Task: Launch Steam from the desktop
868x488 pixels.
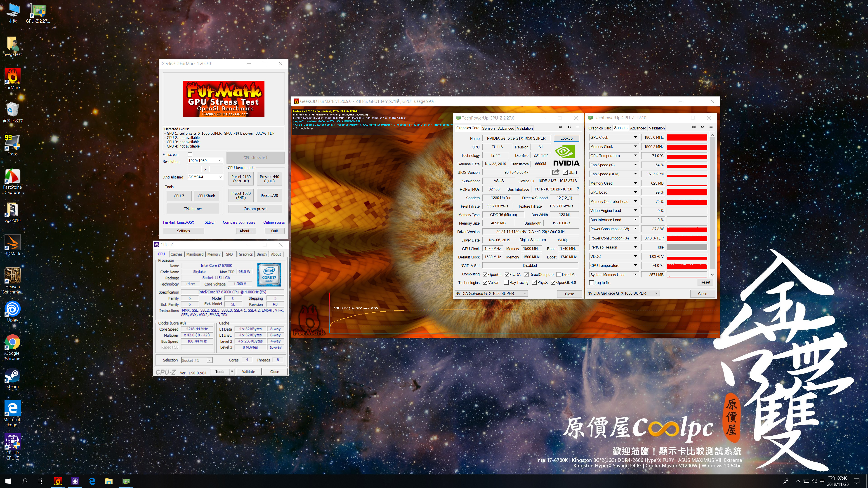Action: point(12,378)
